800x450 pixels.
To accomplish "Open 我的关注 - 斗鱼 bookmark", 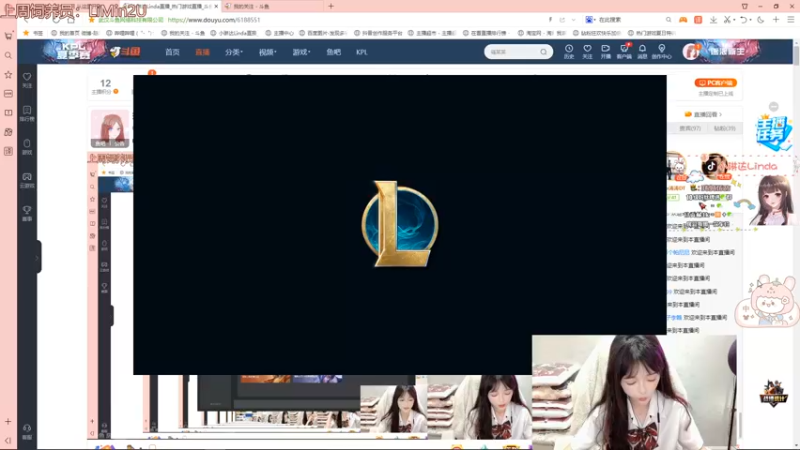I will [183, 33].
